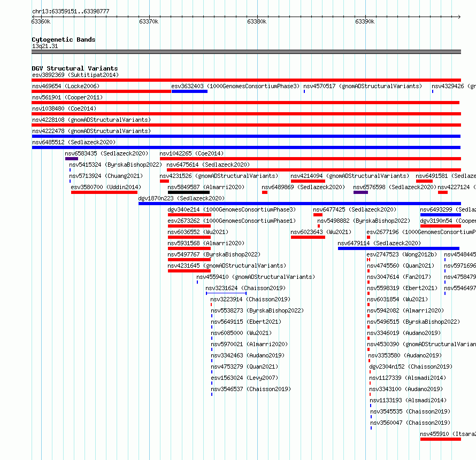Screen dimensions: 476x460
Task: Open nsv3560047 (Chaisson2019) label
Action: 410,423
